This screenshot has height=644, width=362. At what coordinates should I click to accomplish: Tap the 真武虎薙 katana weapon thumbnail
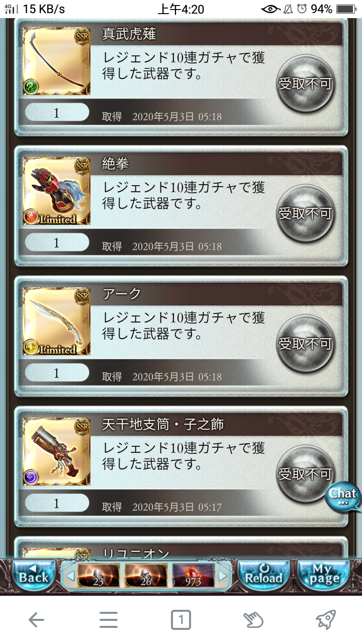57,61
